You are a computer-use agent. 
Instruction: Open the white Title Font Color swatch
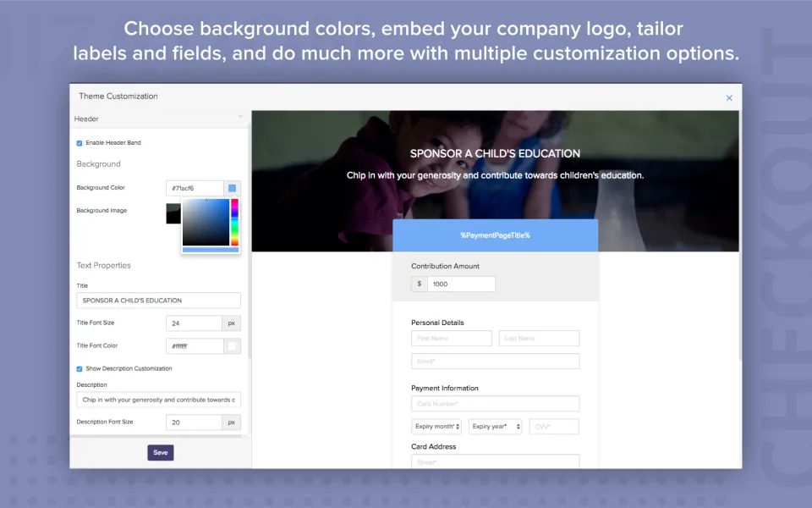pos(232,345)
